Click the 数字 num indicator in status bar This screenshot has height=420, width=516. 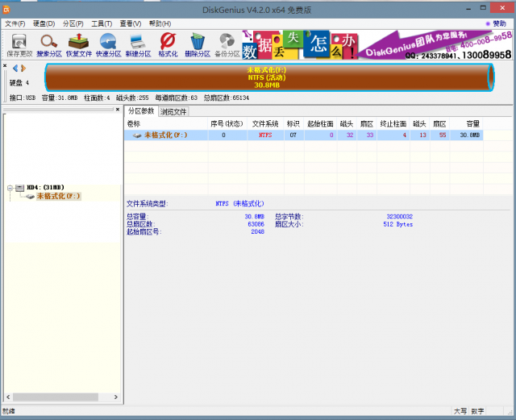pos(477,411)
